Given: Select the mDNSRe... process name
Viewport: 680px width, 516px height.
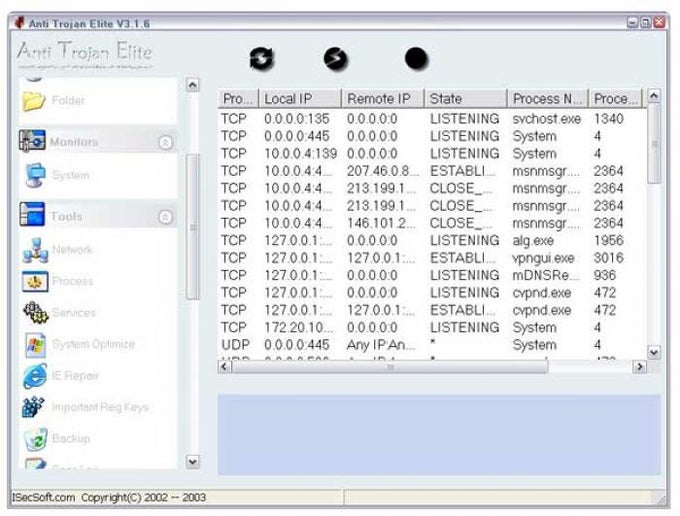Looking at the screenshot, I should click(546, 275).
